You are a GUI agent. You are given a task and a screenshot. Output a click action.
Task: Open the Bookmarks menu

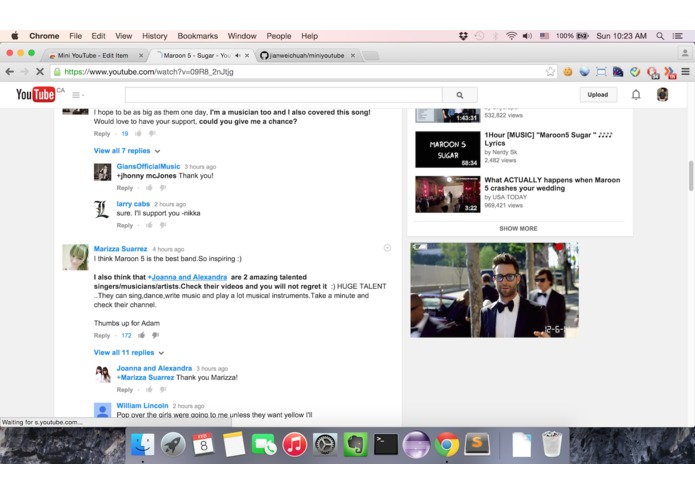pos(198,36)
